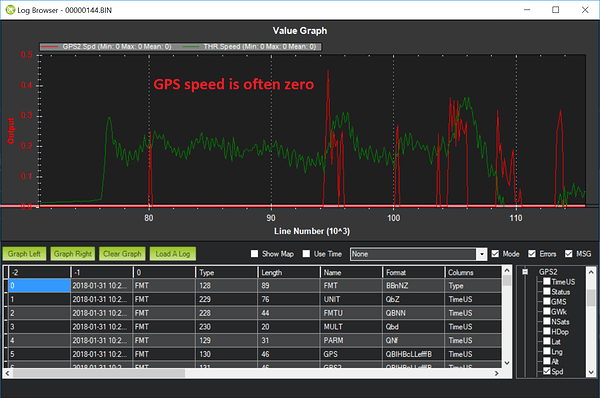Check the Alt box under GPS2
Image resolution: width=600 pixels, height=398 pixels.
point(547,361)
